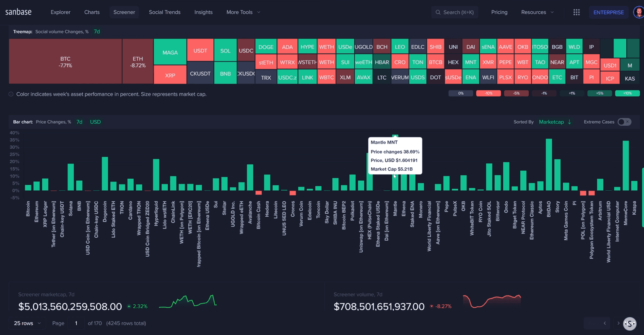The height and width of the screenshot is (335, 644).
Task: Open the Pricing link
Action: point(499,12)
